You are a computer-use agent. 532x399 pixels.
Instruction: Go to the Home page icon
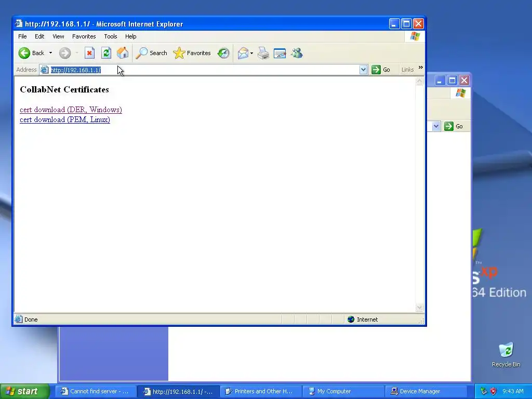[123, 53]
